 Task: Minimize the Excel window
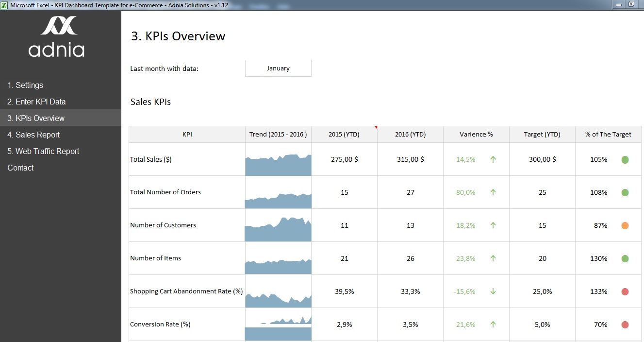tap(618, 4)
